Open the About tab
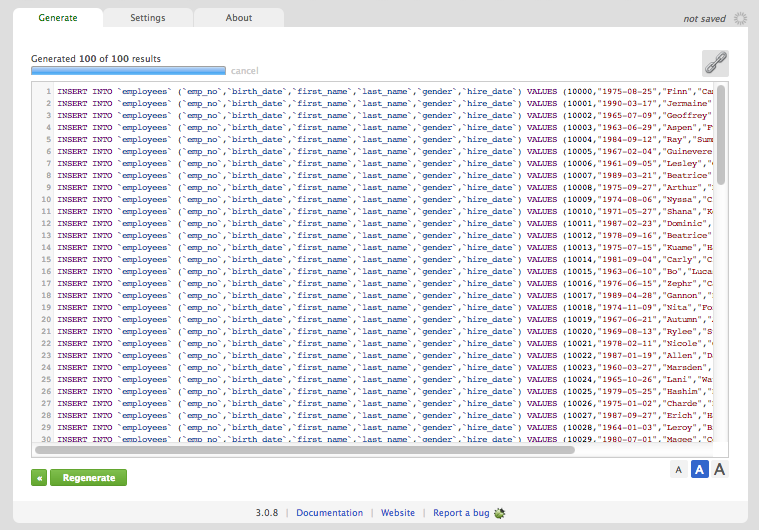Viewport: 759px width, 530px height. pos(239,17)
